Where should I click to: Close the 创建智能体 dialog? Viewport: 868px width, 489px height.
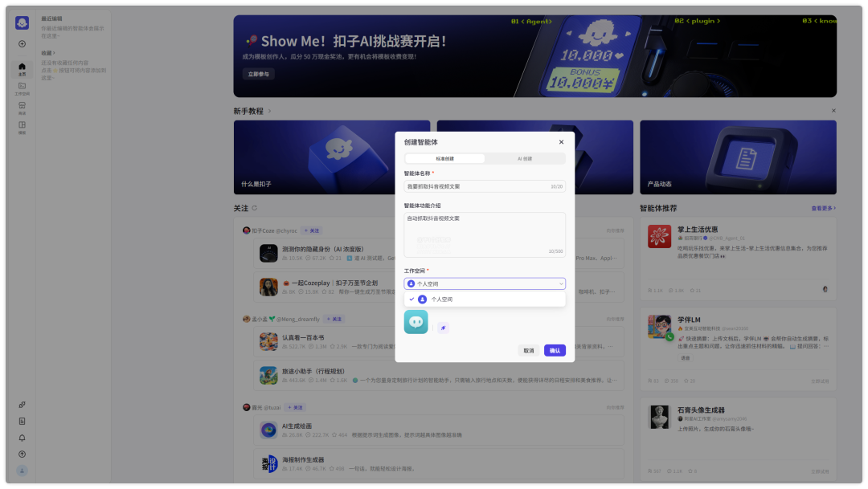(561, 142)
